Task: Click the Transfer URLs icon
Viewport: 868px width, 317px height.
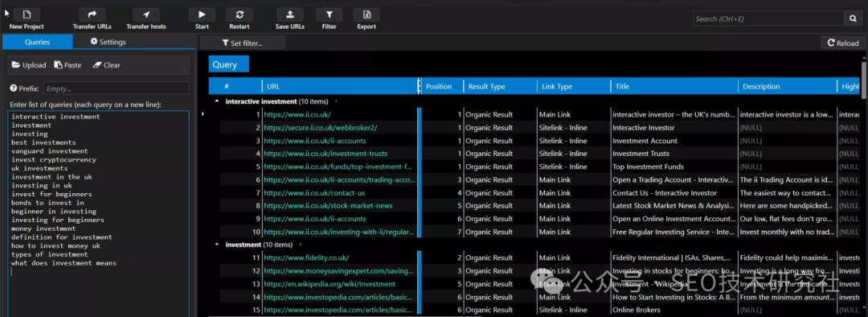Action: (92, 15)
